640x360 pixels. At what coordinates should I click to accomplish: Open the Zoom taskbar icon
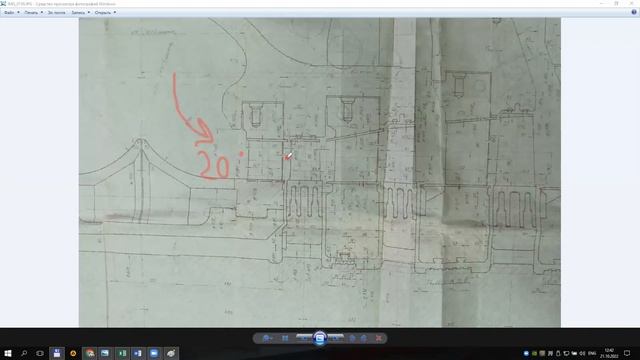[x=154, y=353]
